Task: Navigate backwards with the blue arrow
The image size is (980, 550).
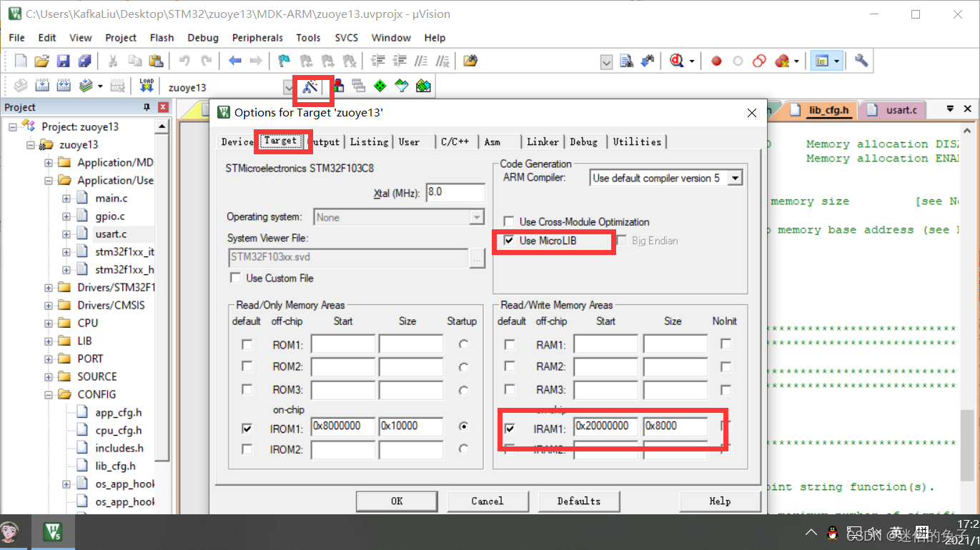Action: (x=234, y=61)
